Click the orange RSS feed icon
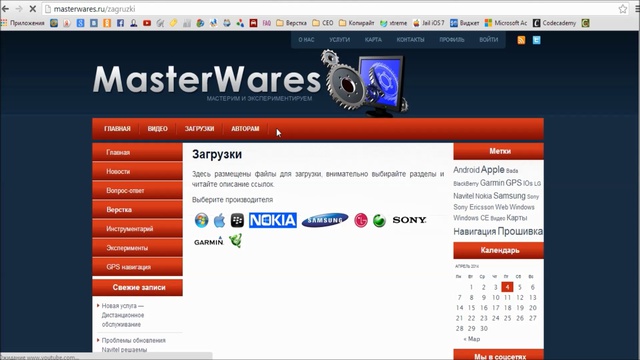The height and width of the screenshot is (360, 640). point(521,40)
